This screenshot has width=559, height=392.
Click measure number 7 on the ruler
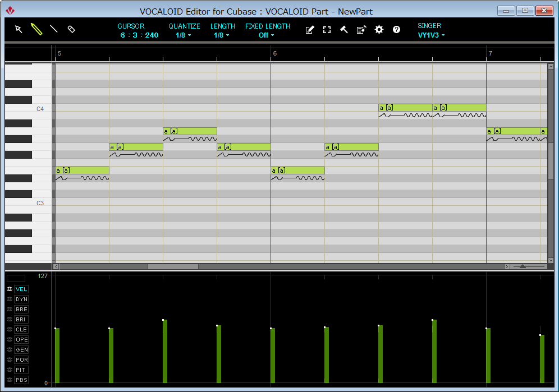pyautogui.click(x=491, y=53)
